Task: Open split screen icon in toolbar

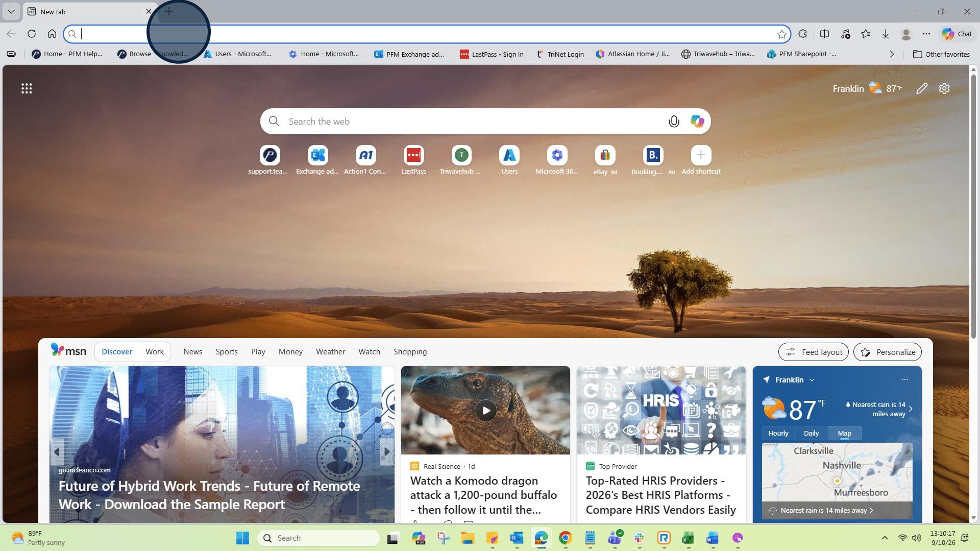Action: pos(824,34)
